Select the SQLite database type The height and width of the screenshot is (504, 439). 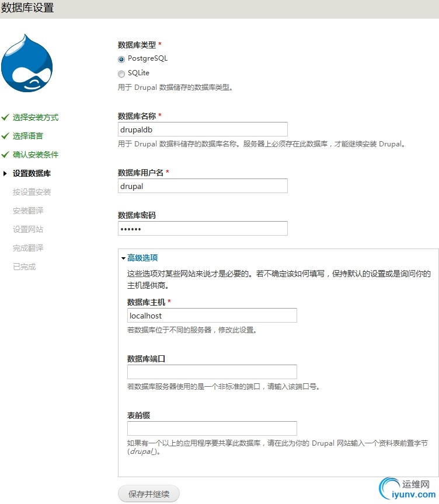(x=121, y=74)
